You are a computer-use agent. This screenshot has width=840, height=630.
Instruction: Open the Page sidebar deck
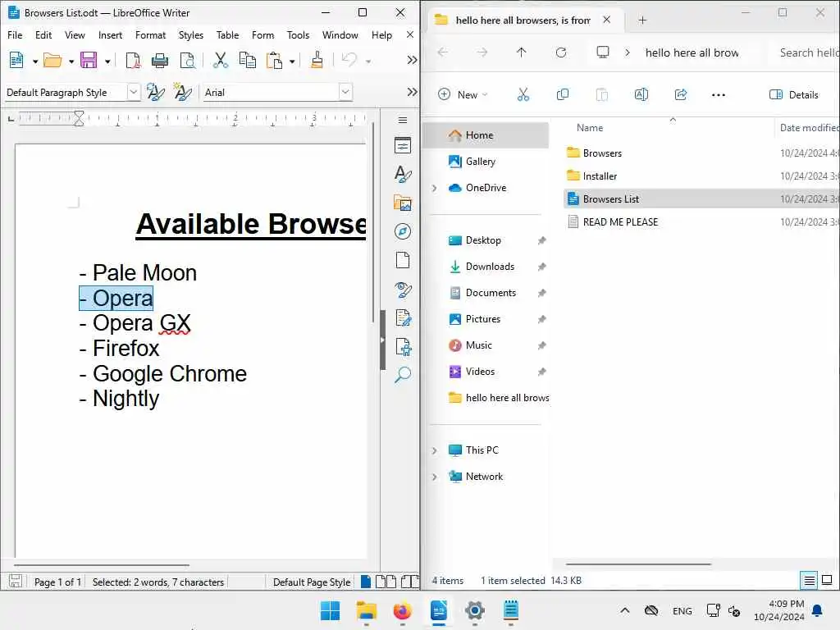(x=403, y=260)
